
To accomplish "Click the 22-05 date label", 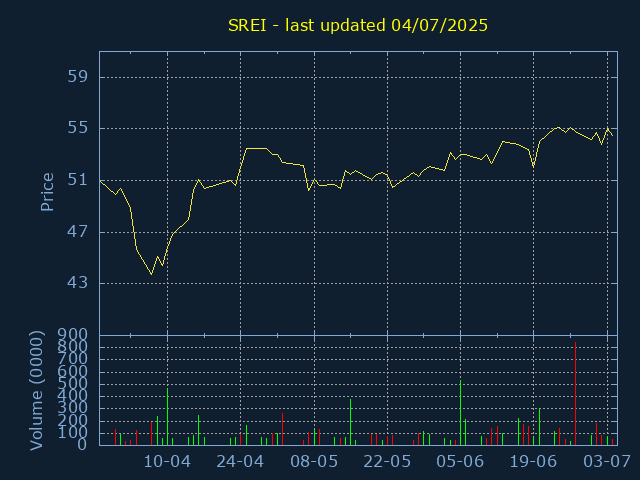I will pos(387,462).
